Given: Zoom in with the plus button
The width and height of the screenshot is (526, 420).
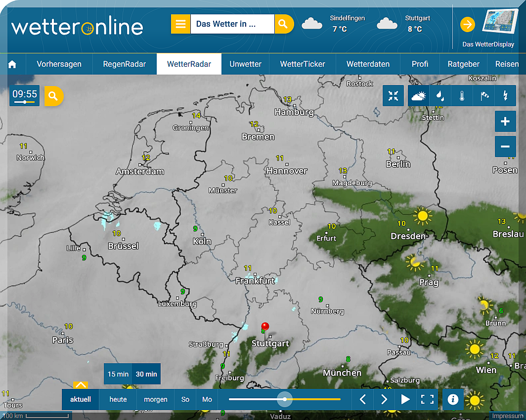Looking at the screenshot, I should click(505, 122).
